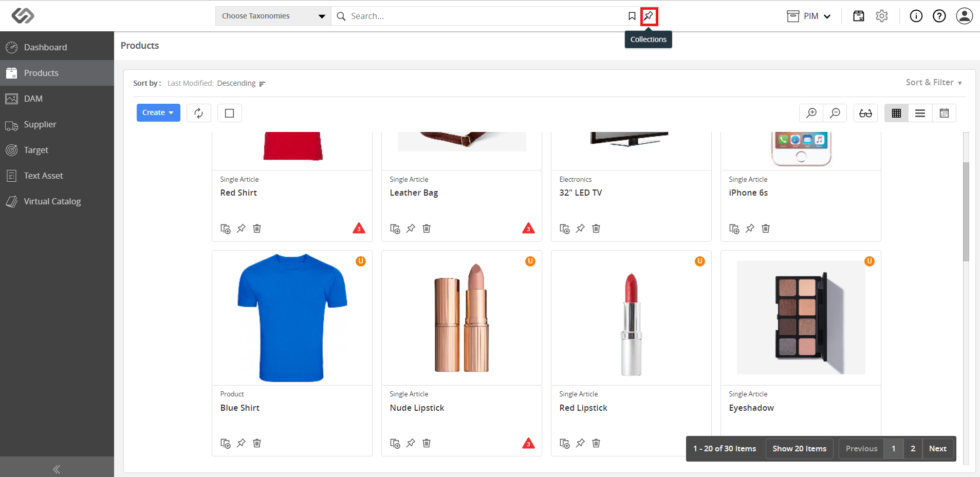This screenshot has height=477, width=980.
Task: Click Nude Lipstick warning triangle
Action: pos(528,443)
